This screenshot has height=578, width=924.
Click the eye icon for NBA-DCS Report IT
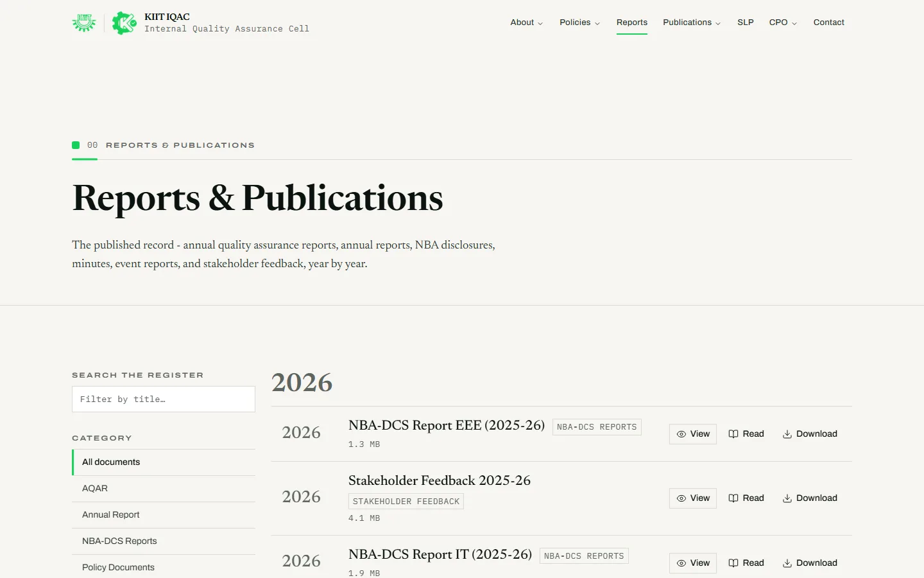click(681, 563)
